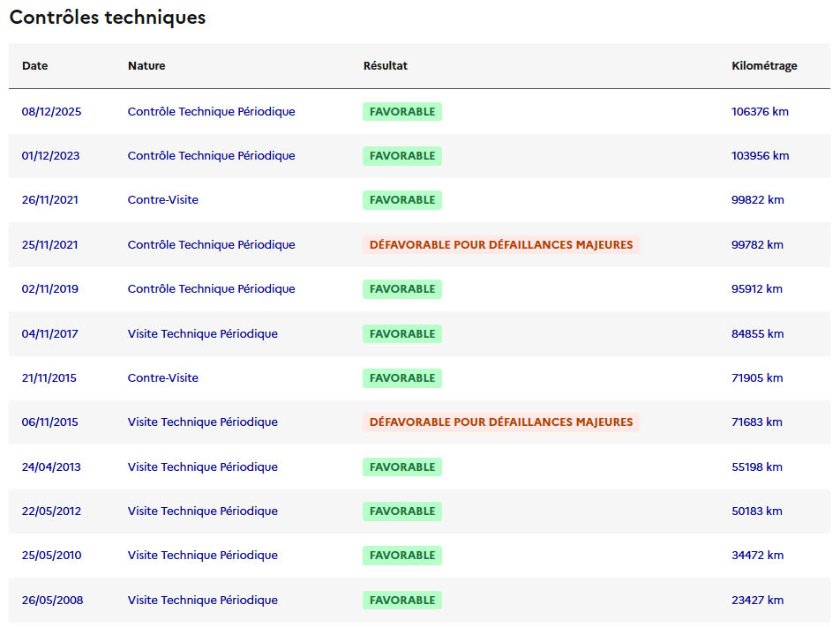This screenshot has width=840, height=627.
Task: Click Visite Technique Périodique for 25/05/2010
Action: 203,556
